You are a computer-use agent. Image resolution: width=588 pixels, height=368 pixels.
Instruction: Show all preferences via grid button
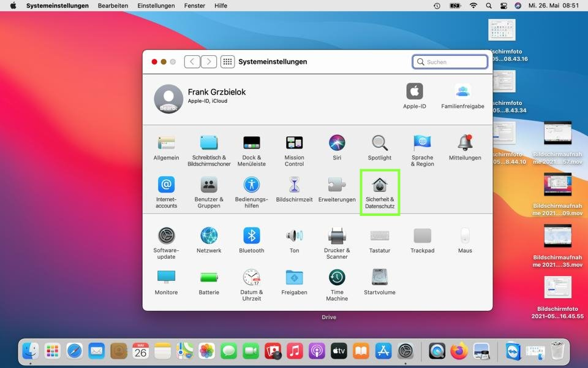227,61
